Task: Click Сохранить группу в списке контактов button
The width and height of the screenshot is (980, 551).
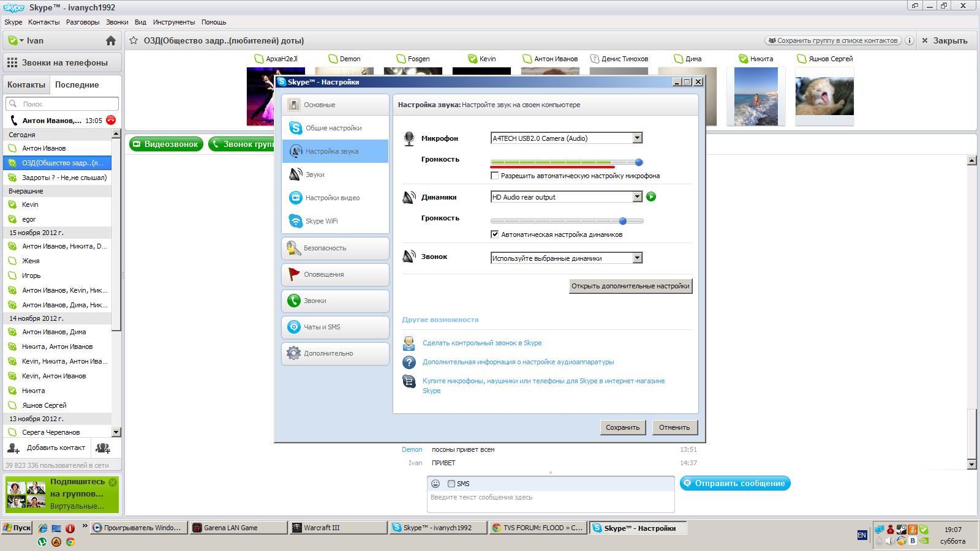Action: pyautogui.click(x=833, y=40)
